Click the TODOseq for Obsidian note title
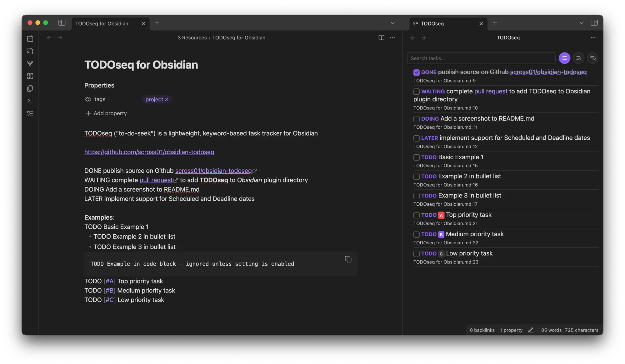Screen dimensions: 625x364 click(141, 65)
